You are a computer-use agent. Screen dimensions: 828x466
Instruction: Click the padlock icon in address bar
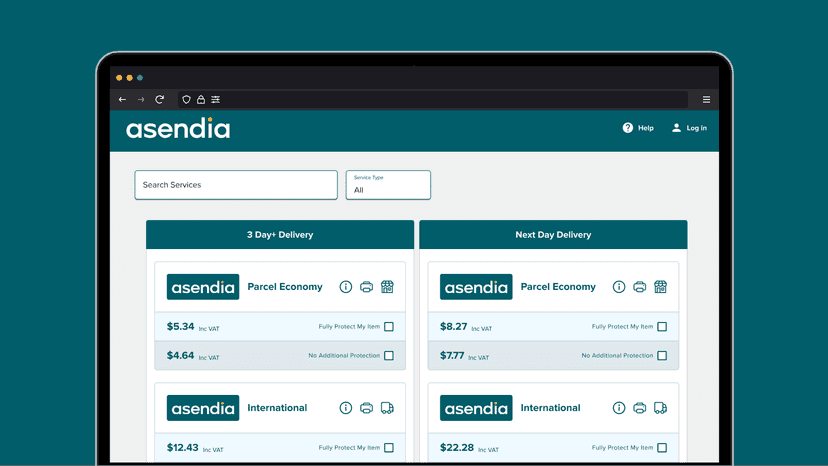pyautogui.click(x=201, y=99)
